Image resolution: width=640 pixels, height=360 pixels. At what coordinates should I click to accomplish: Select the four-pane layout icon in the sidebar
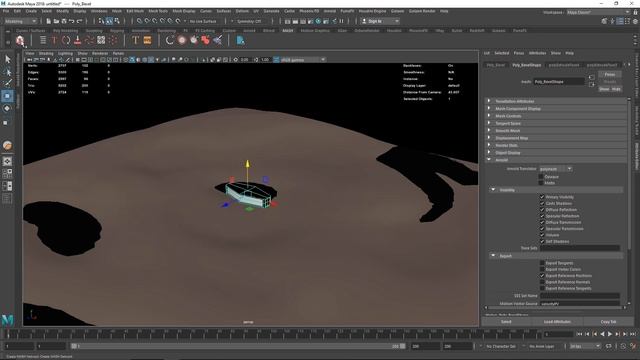pyautogui.click(x=7, y=174)
